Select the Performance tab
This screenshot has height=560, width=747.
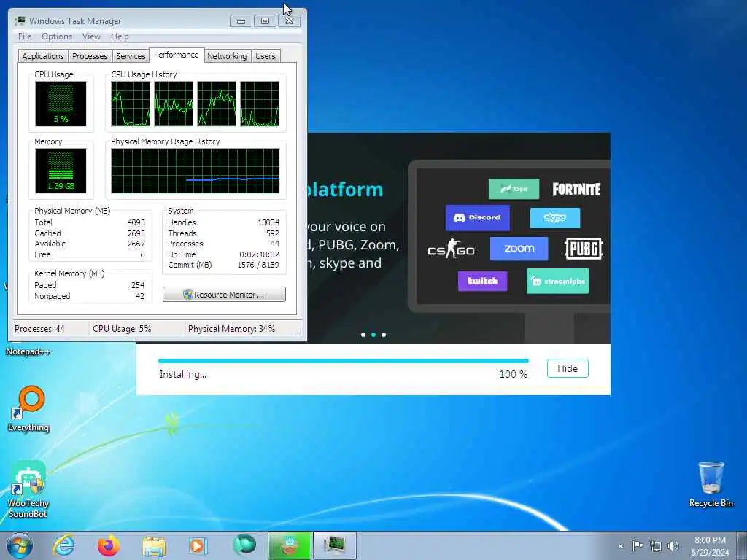177,55
